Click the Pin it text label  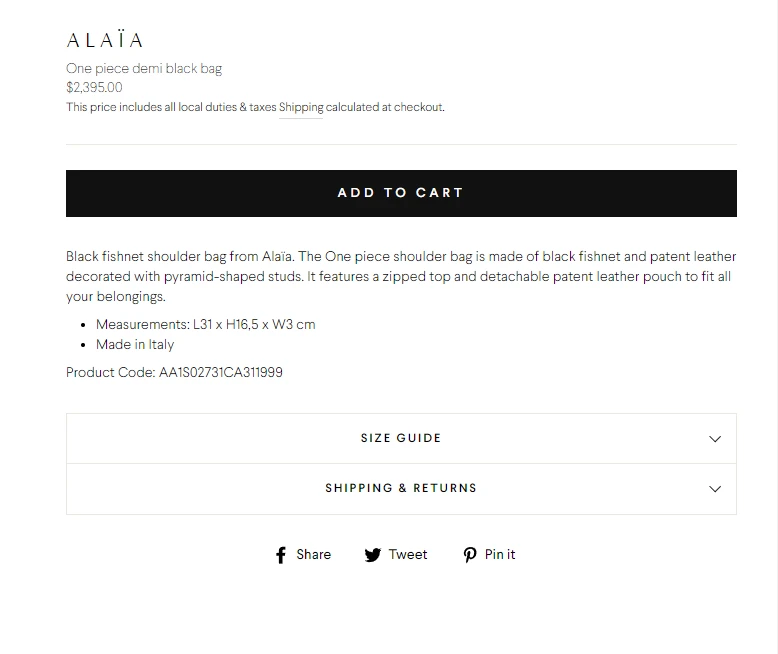click(500, 554)
